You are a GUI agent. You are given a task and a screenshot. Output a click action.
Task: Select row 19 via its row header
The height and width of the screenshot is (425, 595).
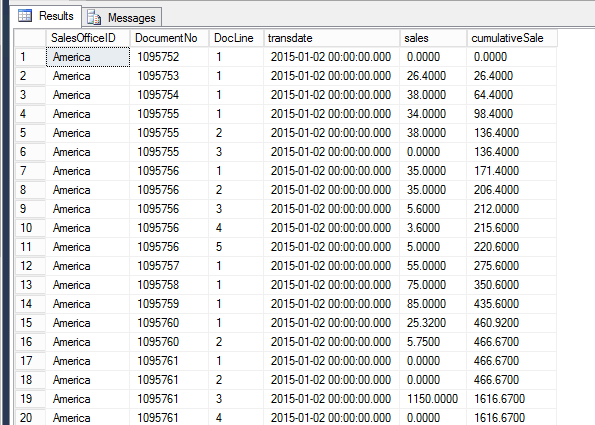[30, 399]
